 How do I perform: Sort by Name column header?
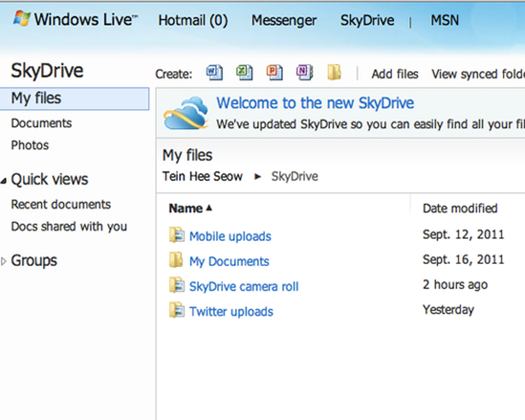point(186,208)
